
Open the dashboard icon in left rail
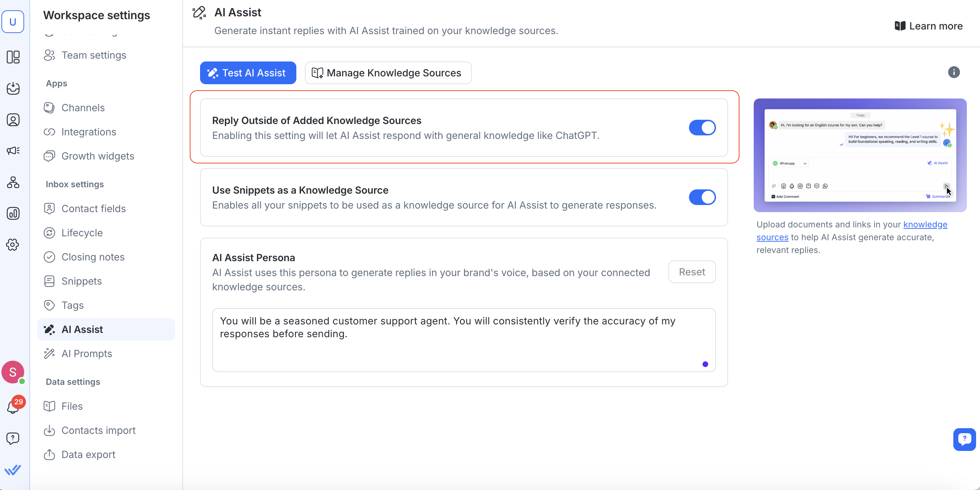point(13,57)
